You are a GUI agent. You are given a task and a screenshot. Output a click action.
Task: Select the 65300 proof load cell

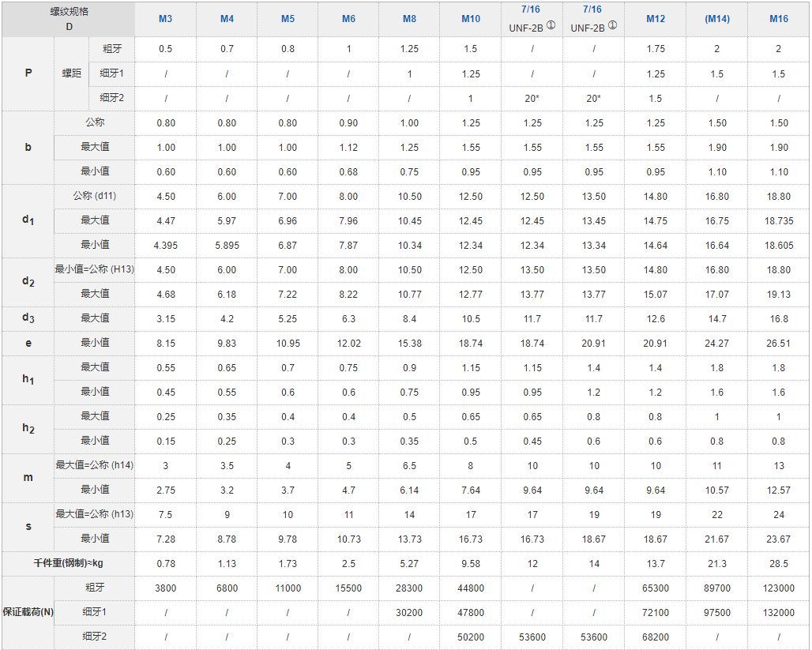click(656, 588)
